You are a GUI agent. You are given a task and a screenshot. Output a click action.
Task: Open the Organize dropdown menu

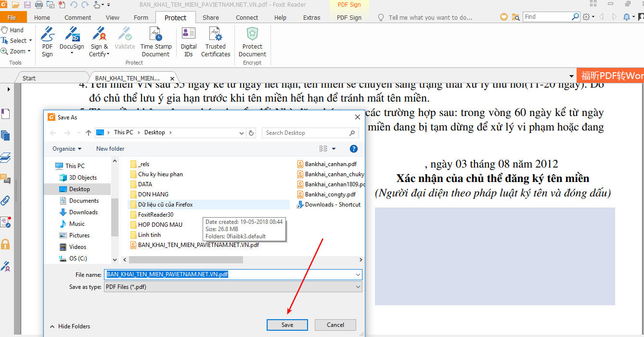[67, 149]
